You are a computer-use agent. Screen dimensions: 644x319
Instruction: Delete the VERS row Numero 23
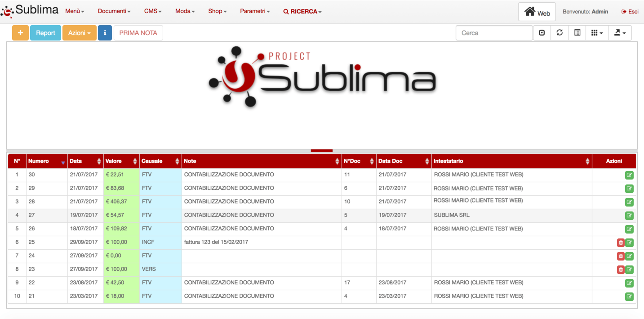click(x=621, y=270)
